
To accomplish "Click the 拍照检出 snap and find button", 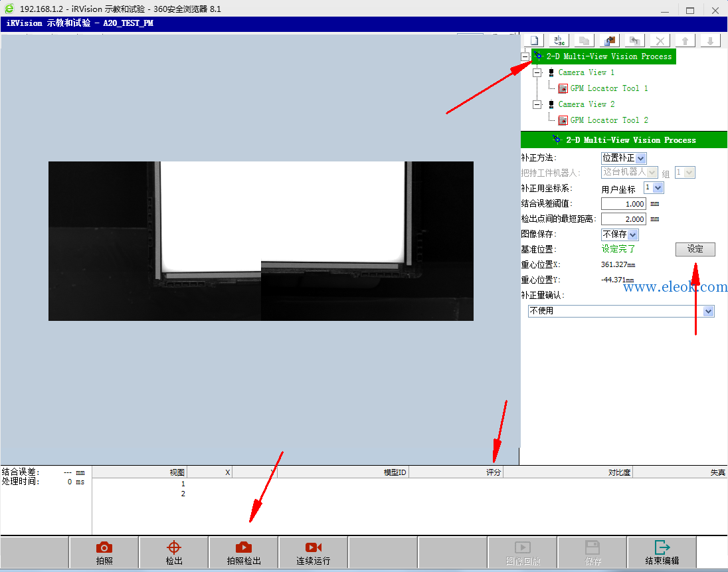I will (243, 553).
